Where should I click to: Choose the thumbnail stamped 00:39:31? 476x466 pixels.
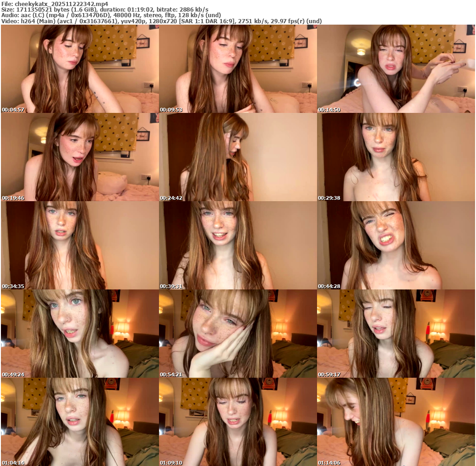(x=238, y=245)
